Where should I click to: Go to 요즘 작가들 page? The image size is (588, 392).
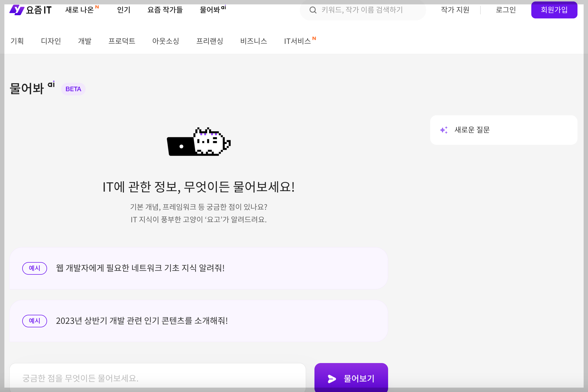(x=165, y=10)
